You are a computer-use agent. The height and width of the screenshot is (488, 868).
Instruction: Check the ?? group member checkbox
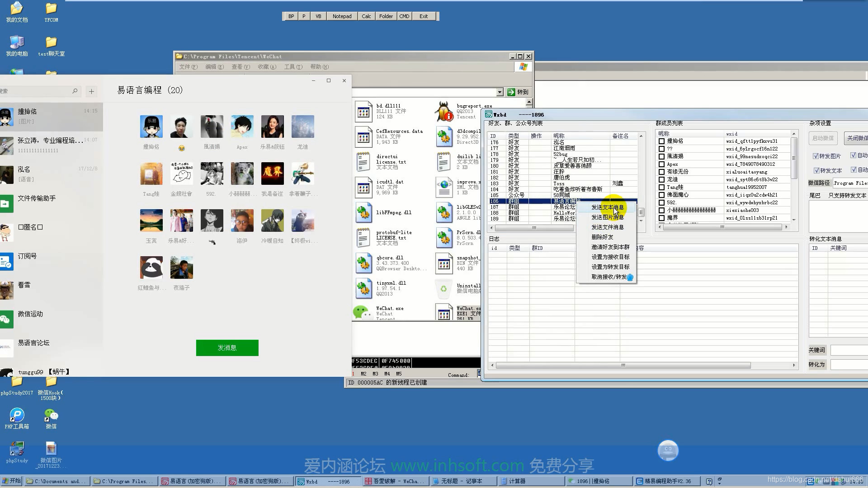662,149
